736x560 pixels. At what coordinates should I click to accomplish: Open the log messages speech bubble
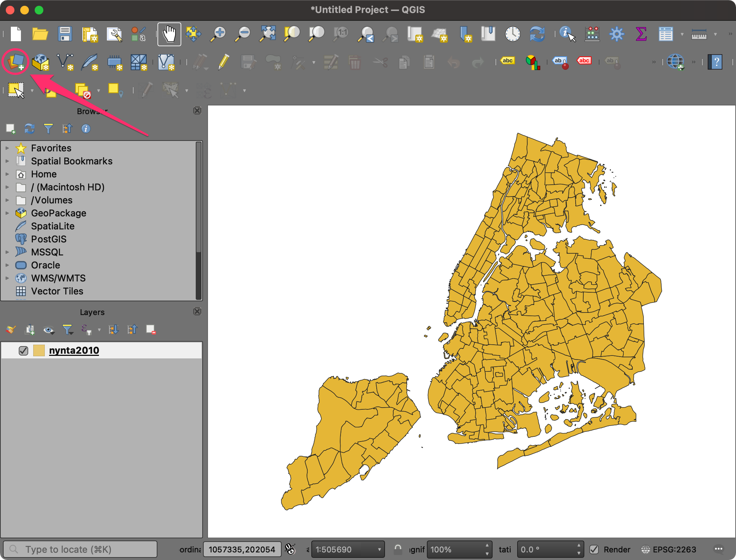tap(719, 549)
